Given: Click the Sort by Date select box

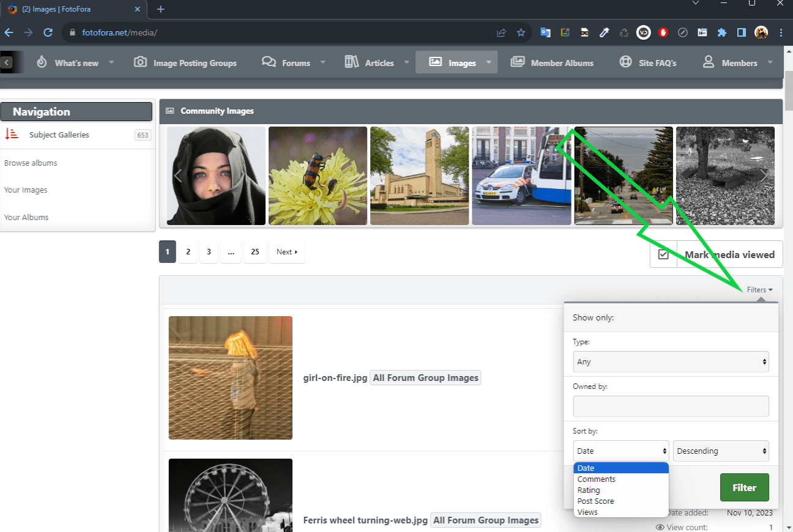Looking at the screenshot, I should click(x=621, y=451).
